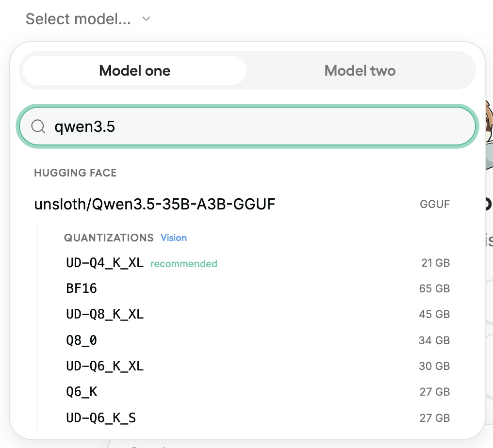The height and width of the screenshot is (448, 493).
Task: Select unsloth/Qwen3.5-35B-A3B-GGUF repository
Action: click(x=155, y=204)
